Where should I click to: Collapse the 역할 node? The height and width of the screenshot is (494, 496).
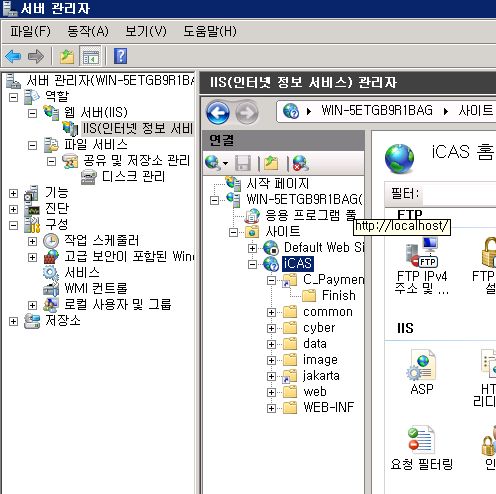(x=13, y=97)
